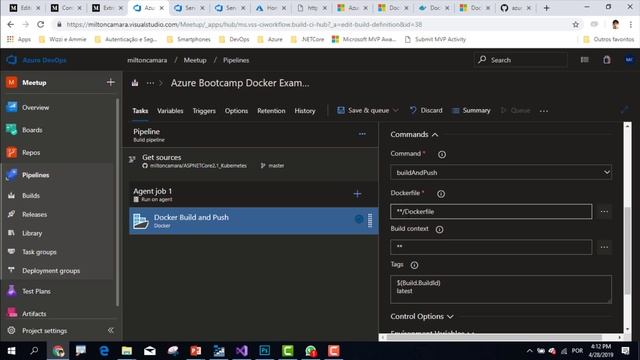The height and width of the screenshot is (360, 640).
Task: Select the Get sources step
Action: click(253, 161)
